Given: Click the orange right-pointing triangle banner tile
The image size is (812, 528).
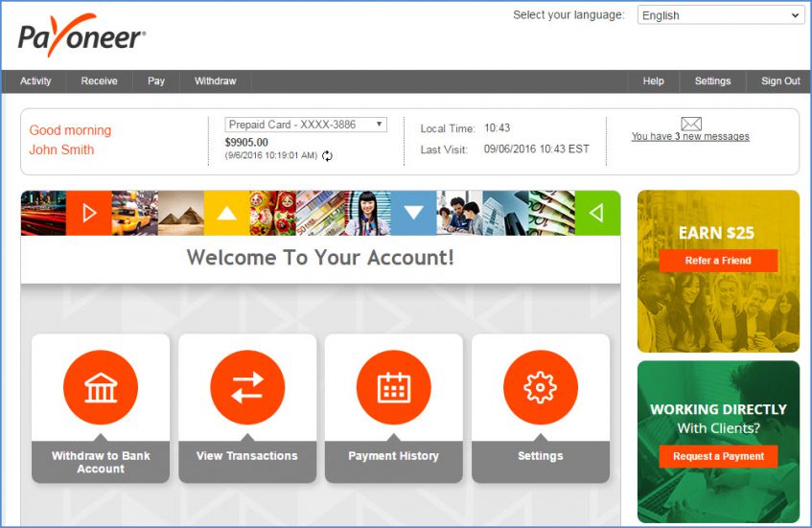Looking at the screenshot, I should [89, 213].
